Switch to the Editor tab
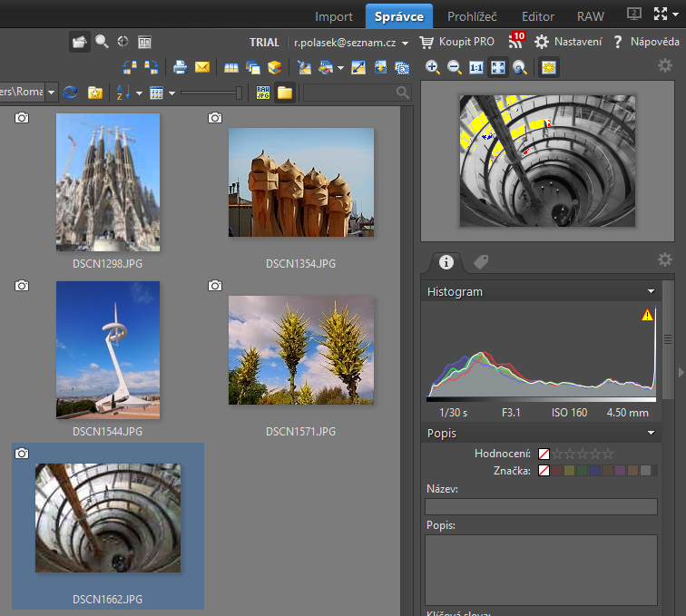 (x=538, y=16)
